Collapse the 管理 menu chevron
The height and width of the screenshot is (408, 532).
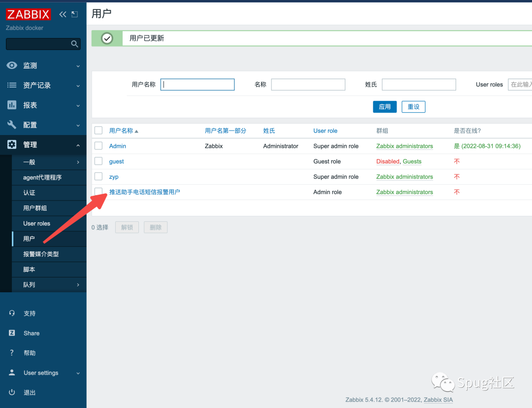coord(78,145)
